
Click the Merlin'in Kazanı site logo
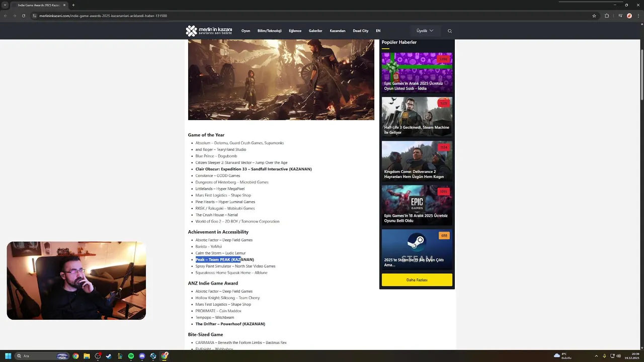tap(209, 31)
